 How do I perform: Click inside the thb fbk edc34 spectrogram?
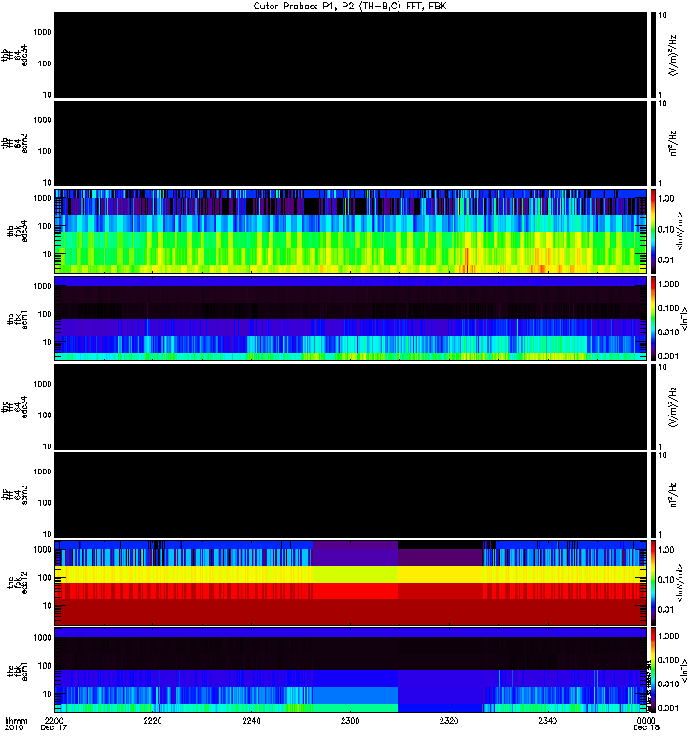tap(351, 231)
